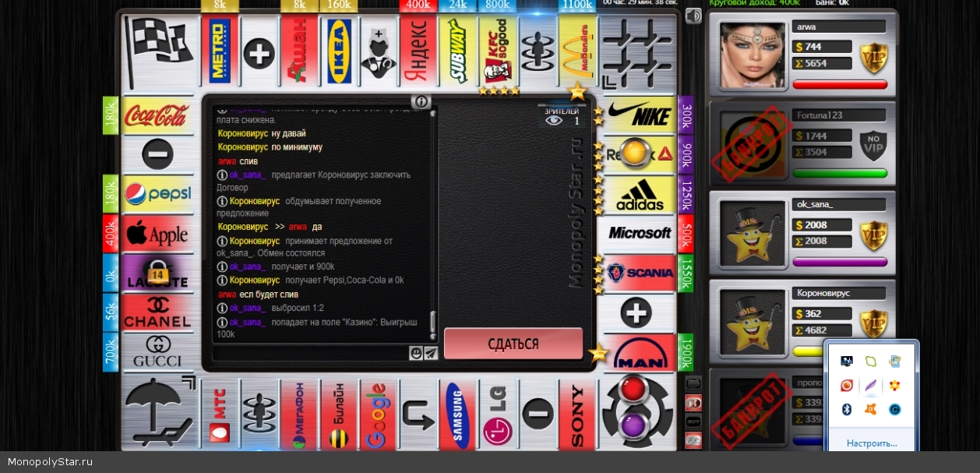This screenshot has height=473, width=980.
Task: Select the Samsung property cell
Action: pos(458,415)
